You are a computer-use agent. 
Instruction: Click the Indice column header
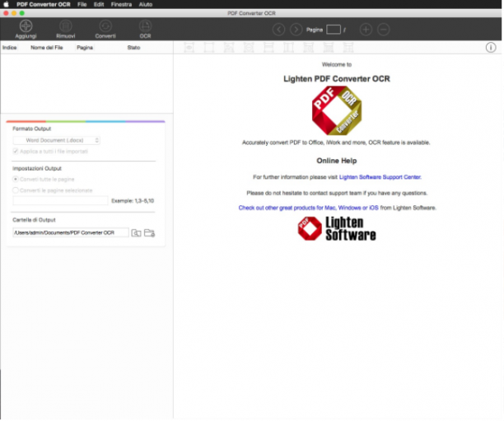pyautogui.click(x=10, y=48)
